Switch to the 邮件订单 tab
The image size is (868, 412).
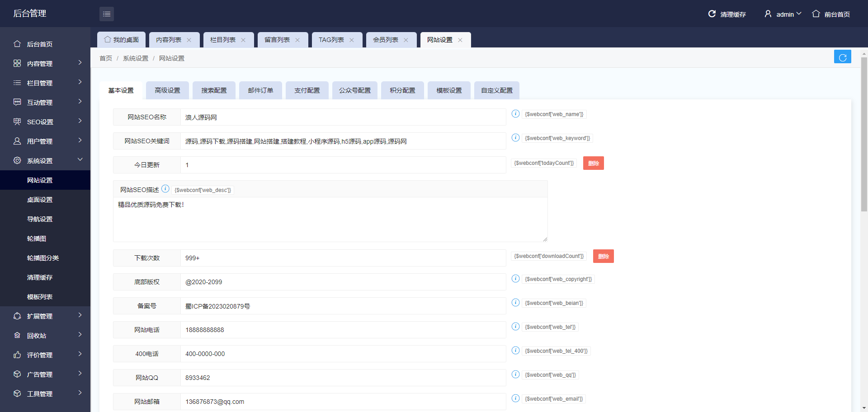(260, 90)
